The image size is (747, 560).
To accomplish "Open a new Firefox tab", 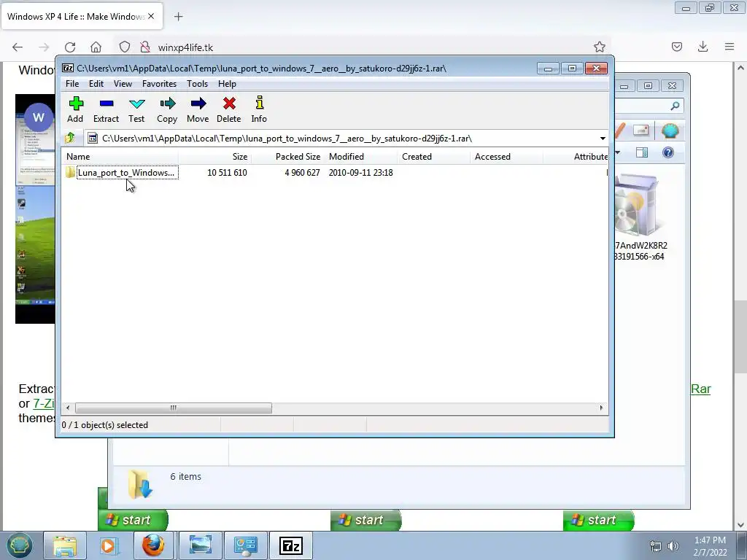I will point(178,17).
